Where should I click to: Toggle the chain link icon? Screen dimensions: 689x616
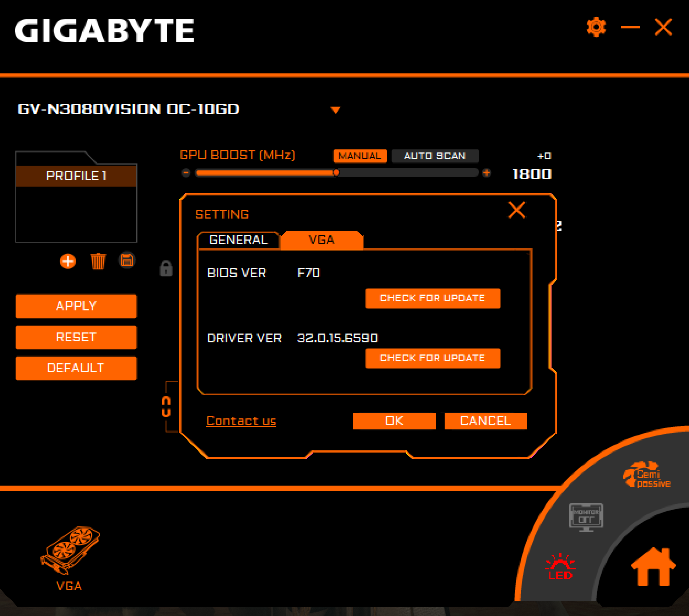point(166,407)
